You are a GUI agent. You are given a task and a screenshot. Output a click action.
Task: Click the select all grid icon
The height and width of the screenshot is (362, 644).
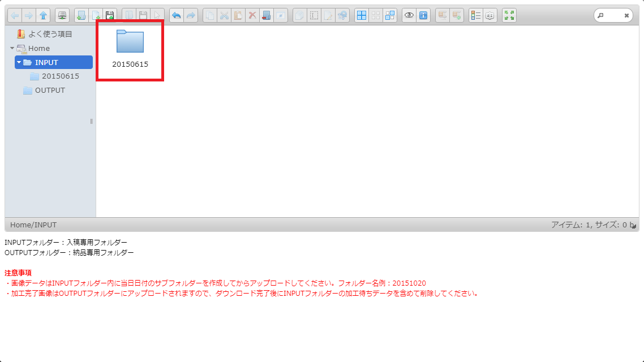361,16
